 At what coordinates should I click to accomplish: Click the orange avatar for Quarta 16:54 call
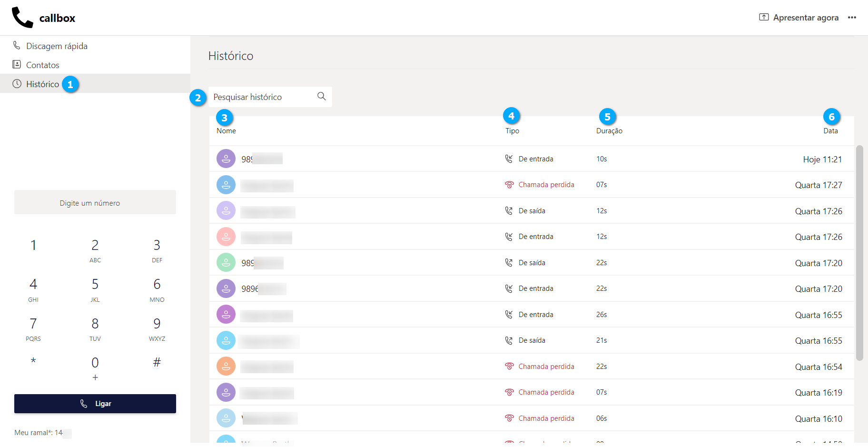226,367
